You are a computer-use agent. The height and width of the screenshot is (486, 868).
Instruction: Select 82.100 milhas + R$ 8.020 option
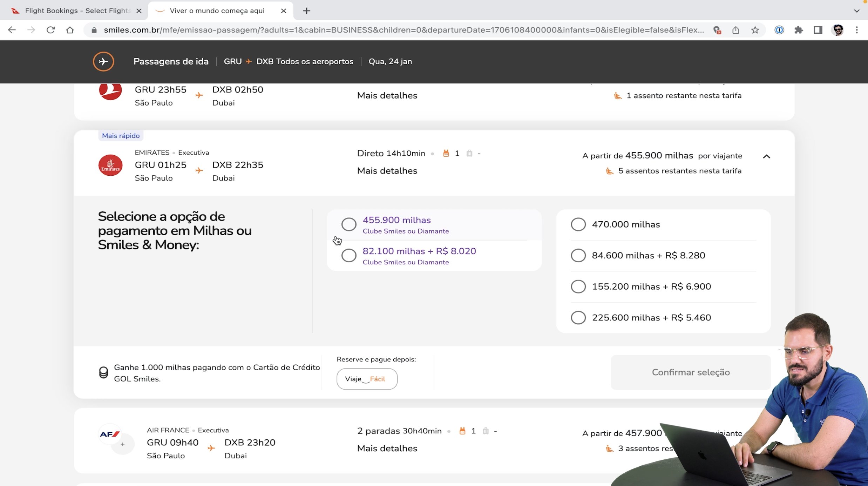(x=349, y=256)
